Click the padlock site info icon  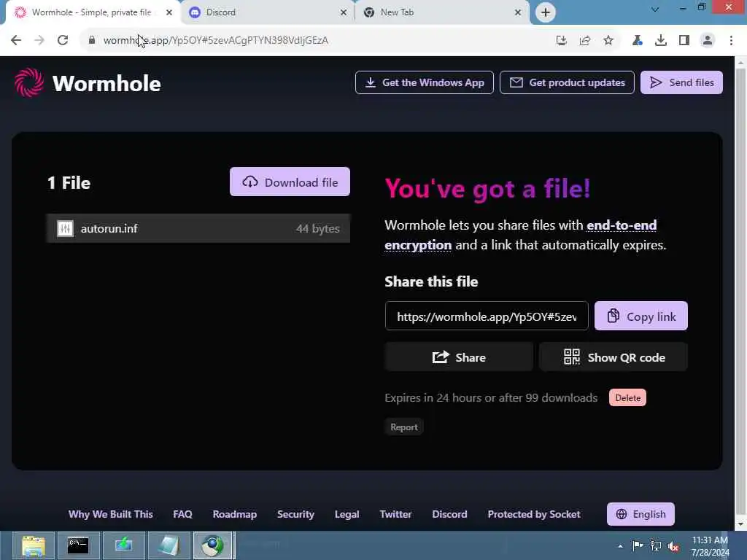[92, 40]
